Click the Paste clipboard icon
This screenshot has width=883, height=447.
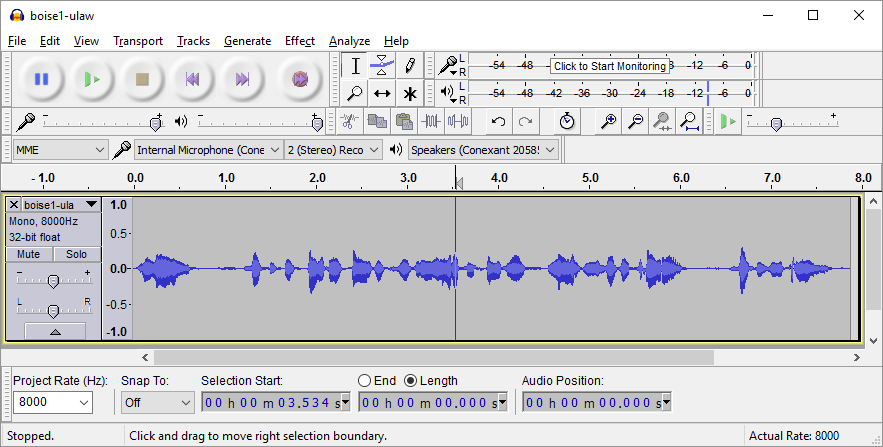pyautogui.click(x=404, y=121)
